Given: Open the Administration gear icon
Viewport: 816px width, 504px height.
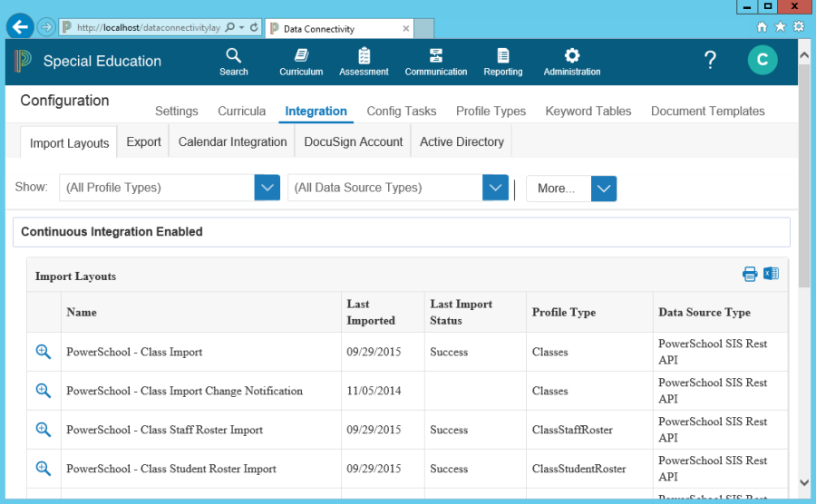Looking at the screenshot, I should click(x=572, y=61).
